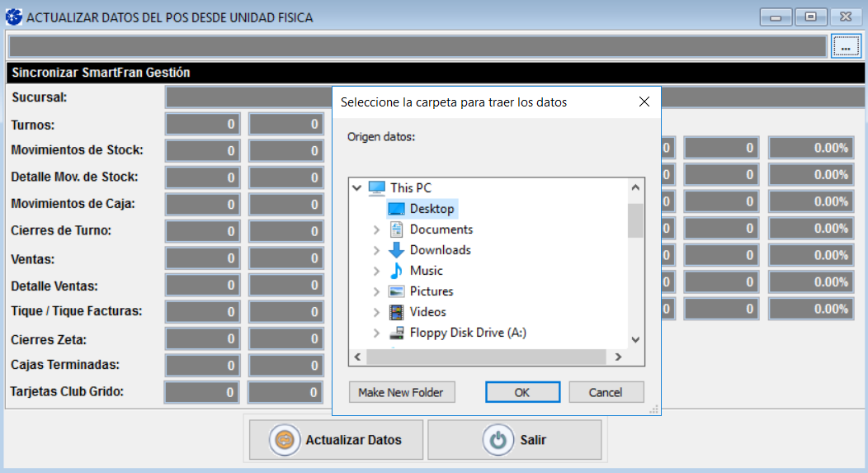Expand the Documents folder node
868x473 pixels.
click(376, 229)
